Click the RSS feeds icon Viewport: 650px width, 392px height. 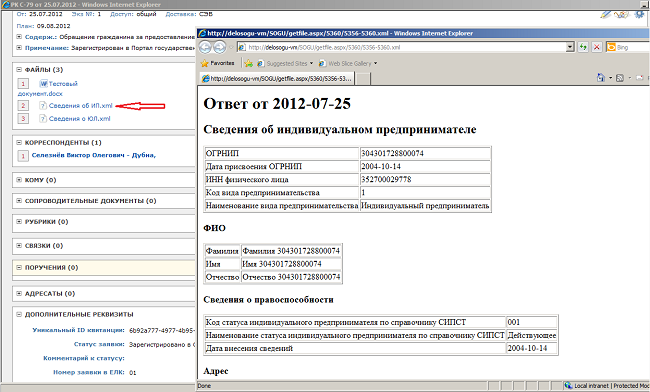(620, 77)
